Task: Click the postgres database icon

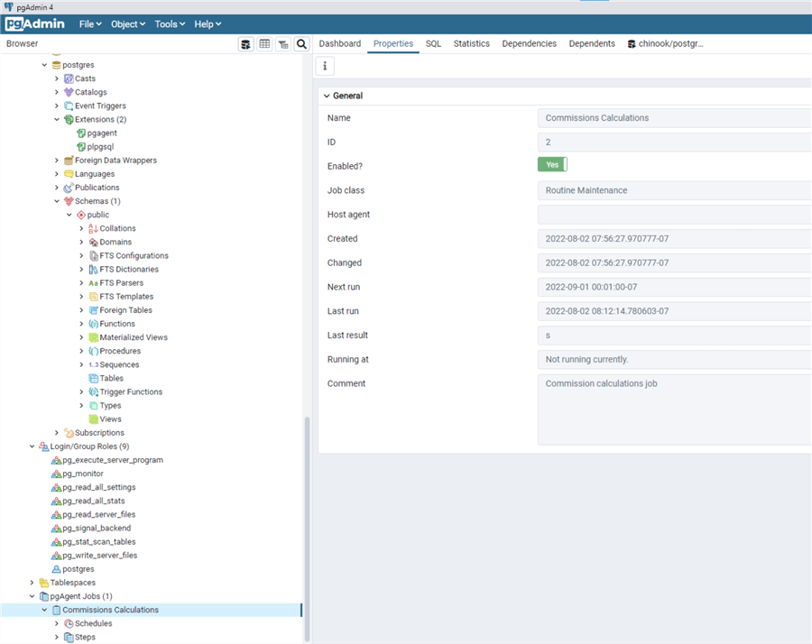Action: pyautogui.click(x=57, y=65)
